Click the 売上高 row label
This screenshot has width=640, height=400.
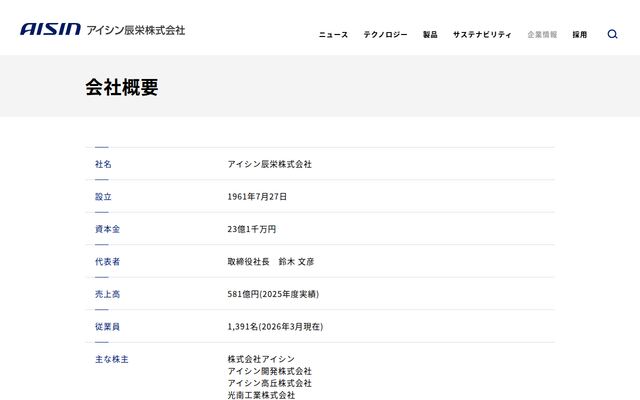point(107,294)
